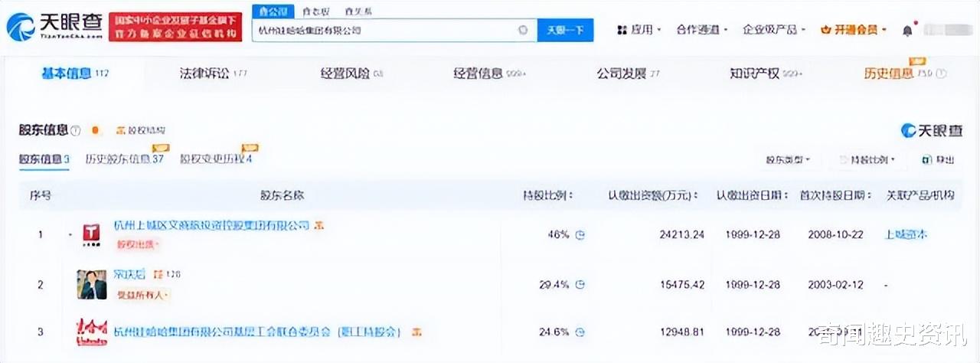Click the Wahaha logo in row 3

[x=92, y=331]
